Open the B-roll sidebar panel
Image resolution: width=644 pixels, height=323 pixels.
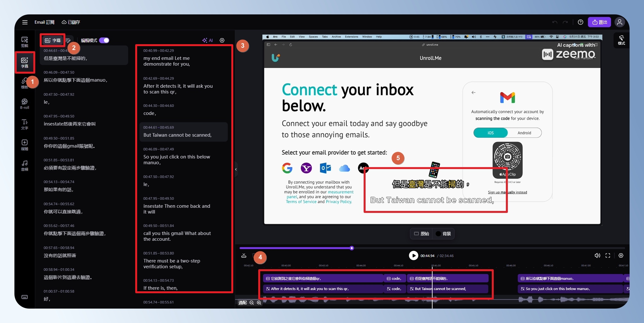(x=25, y=104)
